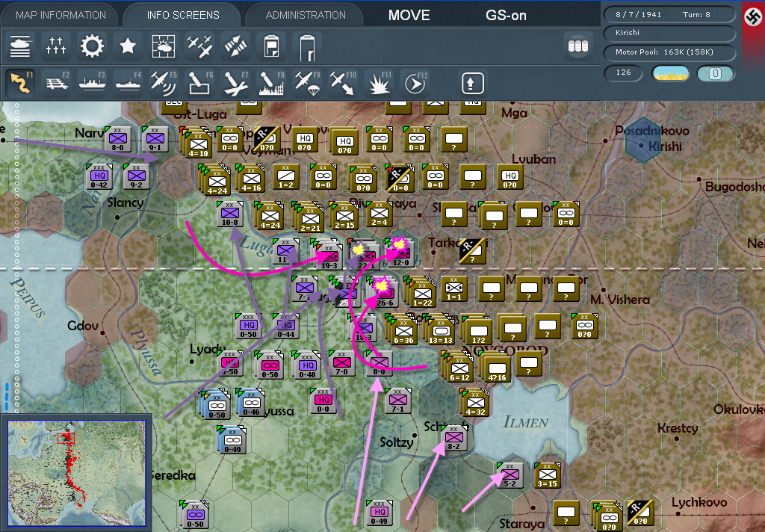This screenshot has height=532, width=765.
Task: Open the production gear icon
Action: point(92,47)
